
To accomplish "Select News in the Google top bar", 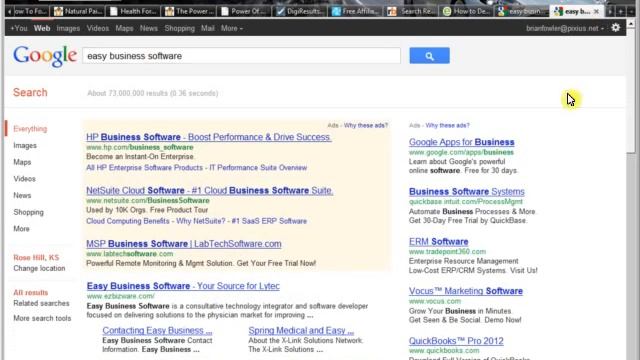I will [149, 28].
